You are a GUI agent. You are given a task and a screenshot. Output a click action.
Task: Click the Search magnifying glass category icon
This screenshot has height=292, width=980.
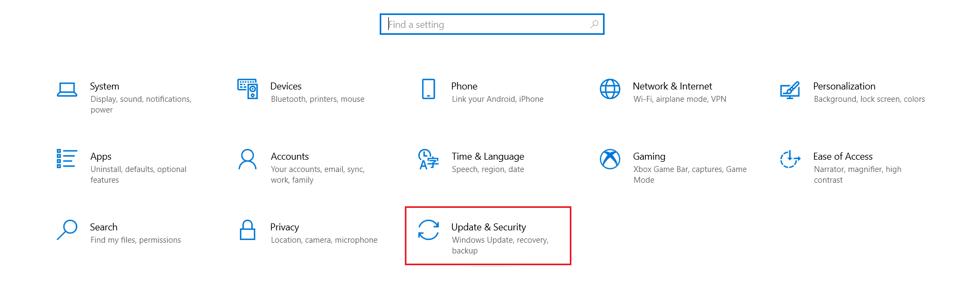[67, 230]
